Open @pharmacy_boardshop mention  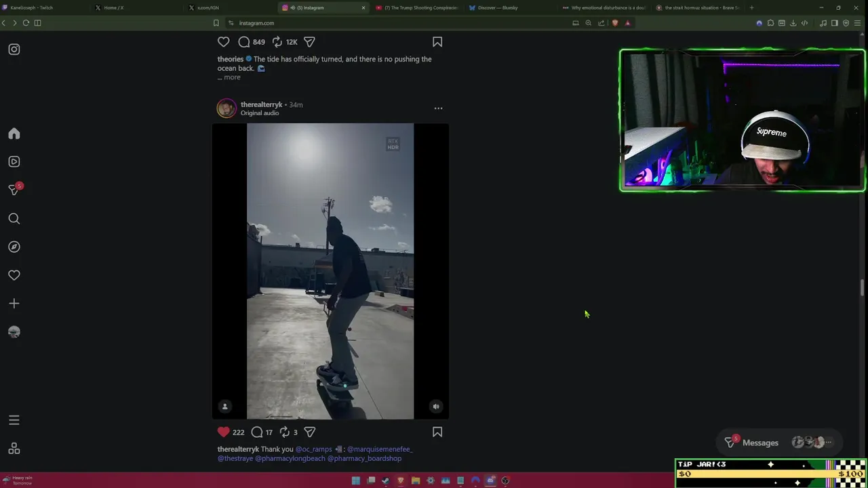click(364, 458)
